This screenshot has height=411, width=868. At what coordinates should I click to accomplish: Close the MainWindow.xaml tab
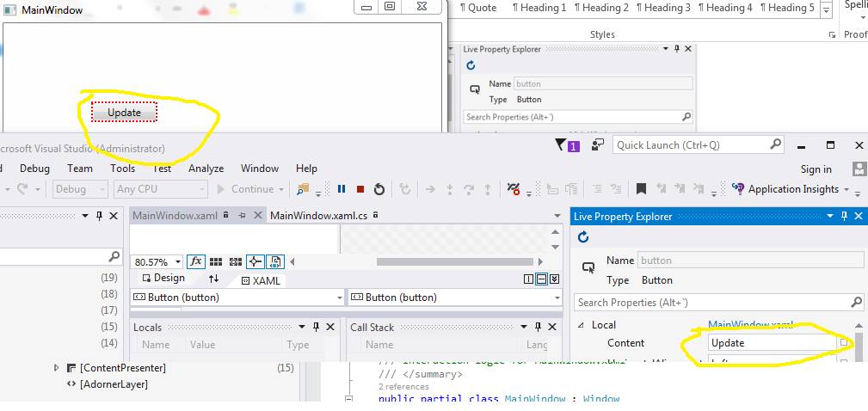pos(257,216)
